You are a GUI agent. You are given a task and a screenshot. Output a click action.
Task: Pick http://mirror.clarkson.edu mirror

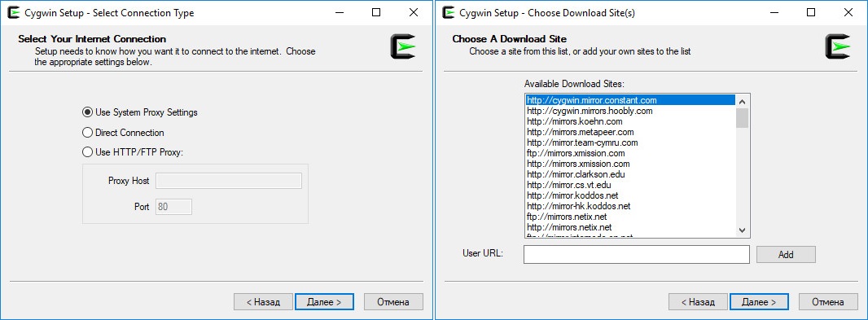[x=630, y=174]
